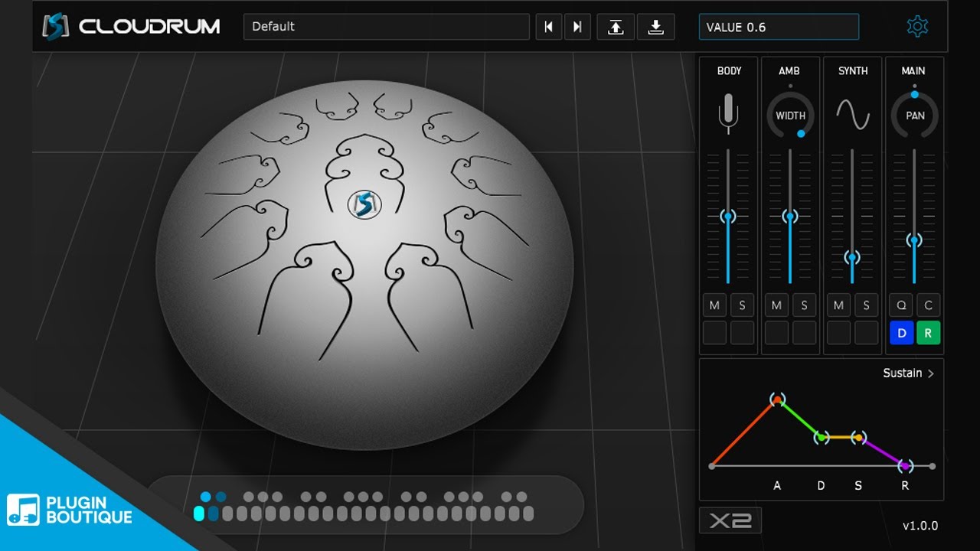Expand the Sustain envelope selector
980x551 pixels.
coord(909,373)
